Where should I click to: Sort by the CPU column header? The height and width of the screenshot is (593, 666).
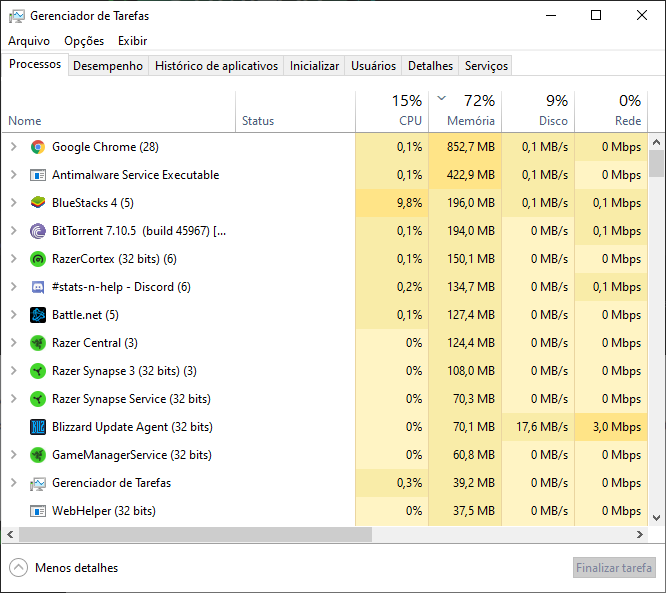click(x=392, y=111)
